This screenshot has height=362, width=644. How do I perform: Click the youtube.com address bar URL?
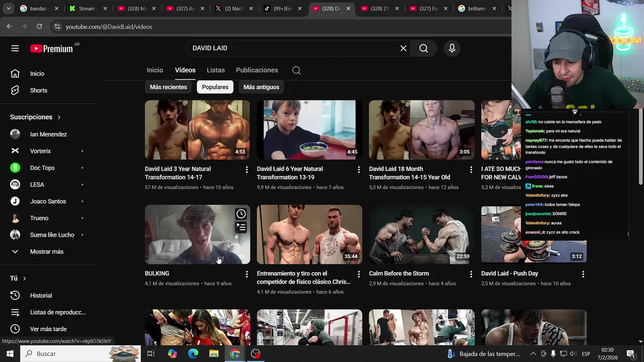coord(109,27)
